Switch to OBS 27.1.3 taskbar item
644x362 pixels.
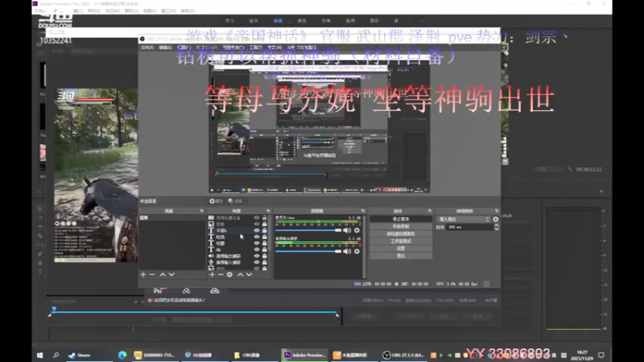[x=406, y=355]
